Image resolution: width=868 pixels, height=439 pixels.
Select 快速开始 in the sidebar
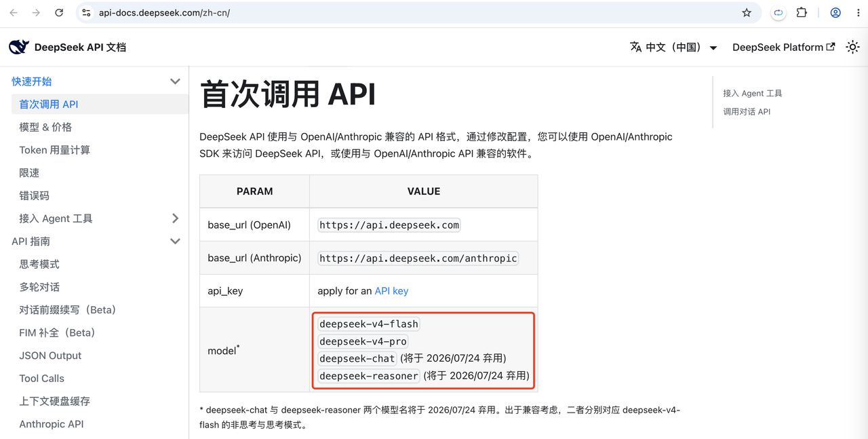(32, 81)
